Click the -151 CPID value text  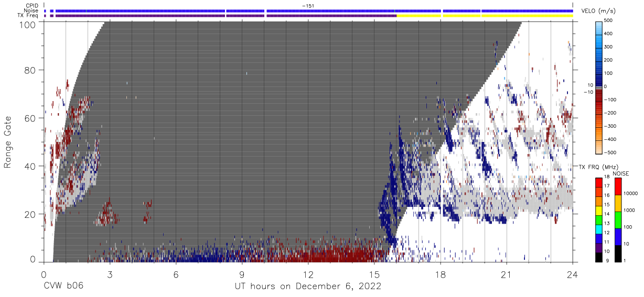click(x=308, y=5)
